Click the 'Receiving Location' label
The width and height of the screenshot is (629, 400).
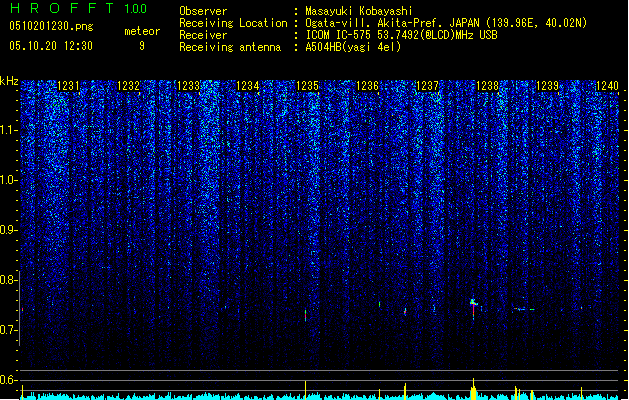pyautogui.click(x=233, y=23)
